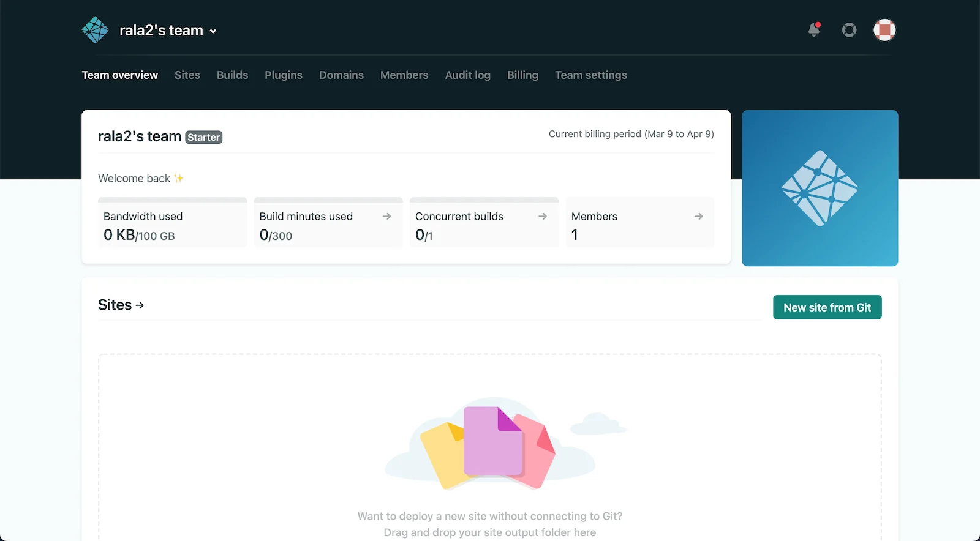
Task: Click the Build minutes used progress bar
Action: [328, 200]
